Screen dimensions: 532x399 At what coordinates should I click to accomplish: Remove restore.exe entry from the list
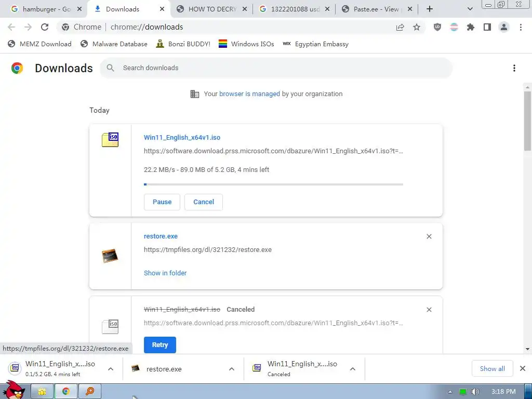(429, 236)
